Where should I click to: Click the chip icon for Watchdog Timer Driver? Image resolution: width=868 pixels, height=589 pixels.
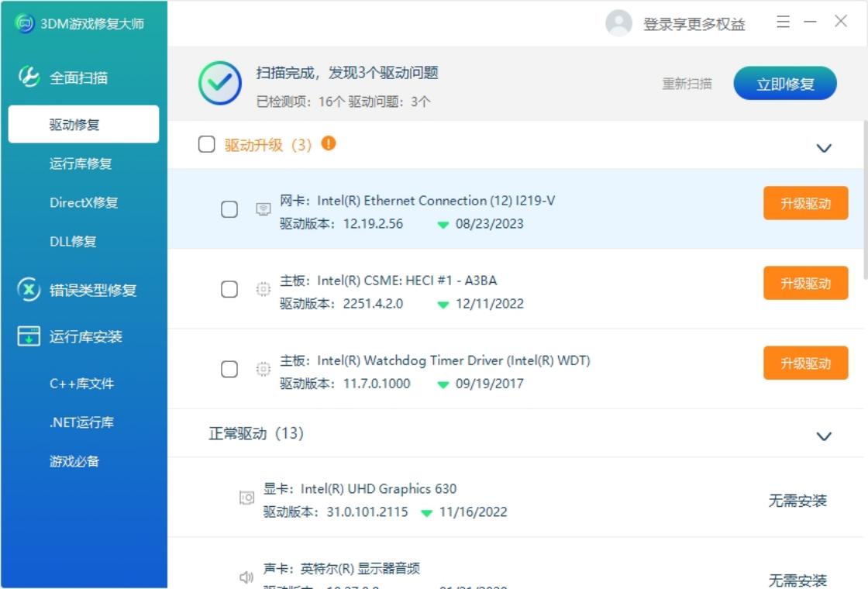pyautogui.click(x=263, y=369)
